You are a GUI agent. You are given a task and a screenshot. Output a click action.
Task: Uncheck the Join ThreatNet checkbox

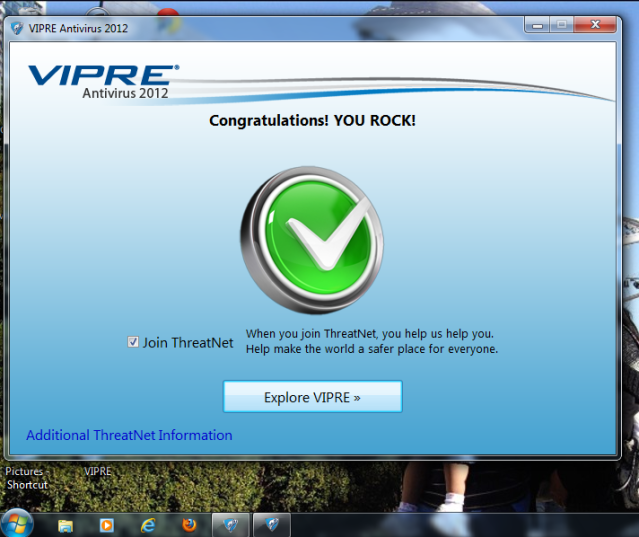pos(133,342)
